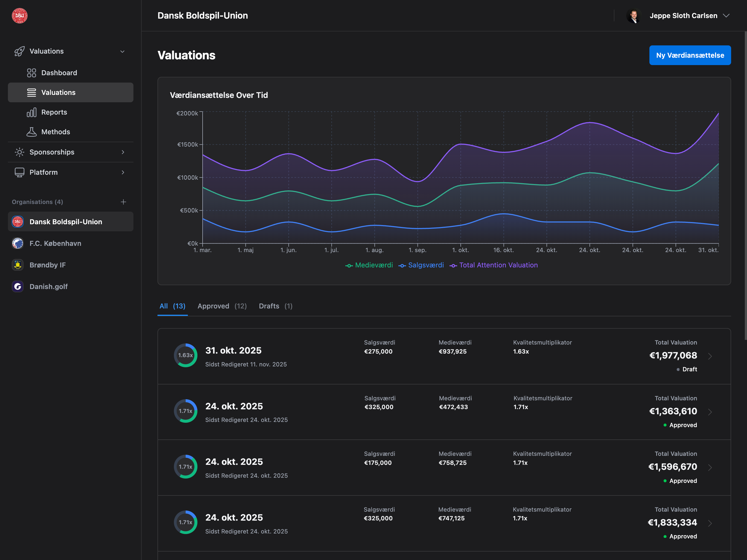Click the Methods flask icon
This screenshot has height=560, width=747.
pos(31,132)
